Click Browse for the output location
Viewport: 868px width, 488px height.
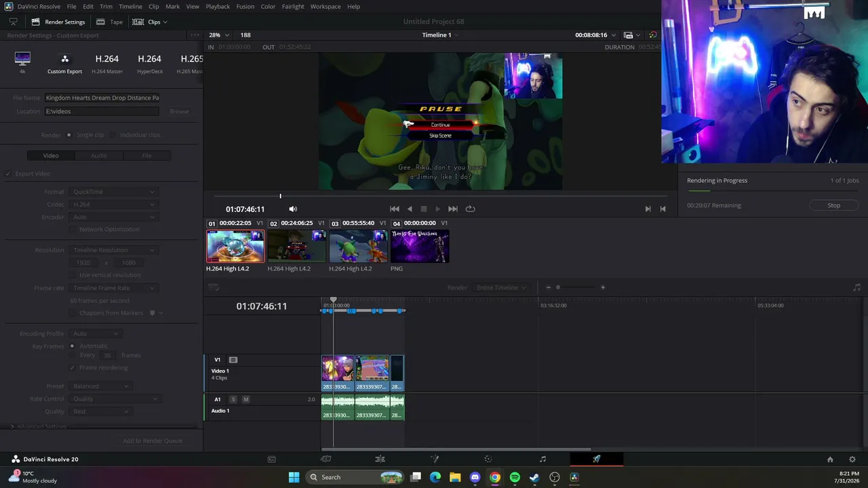pos(179,111)
